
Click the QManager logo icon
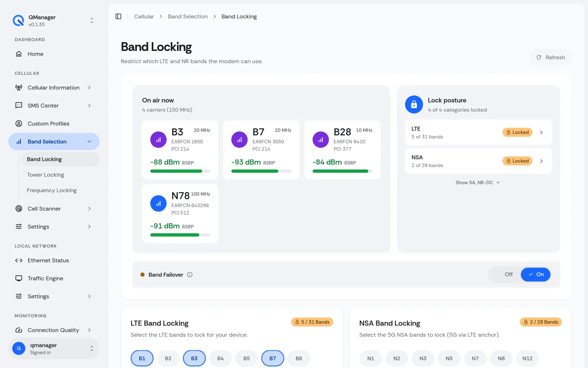point(18,21)
